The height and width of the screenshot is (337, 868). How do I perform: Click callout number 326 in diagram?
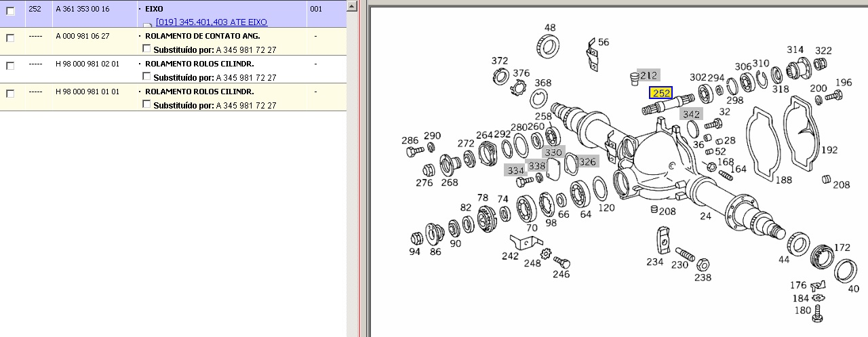coord(587,161)
